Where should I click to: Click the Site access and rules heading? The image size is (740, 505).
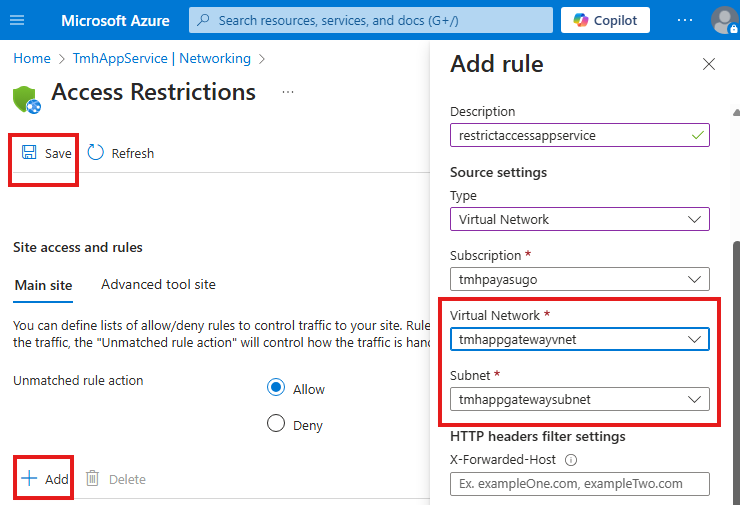[x=78, y=247]
